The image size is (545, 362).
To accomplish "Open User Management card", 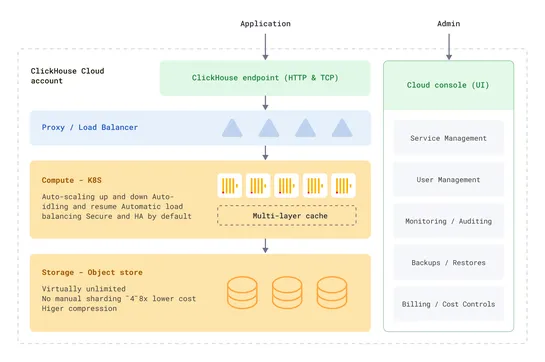I will click(448, 180).
